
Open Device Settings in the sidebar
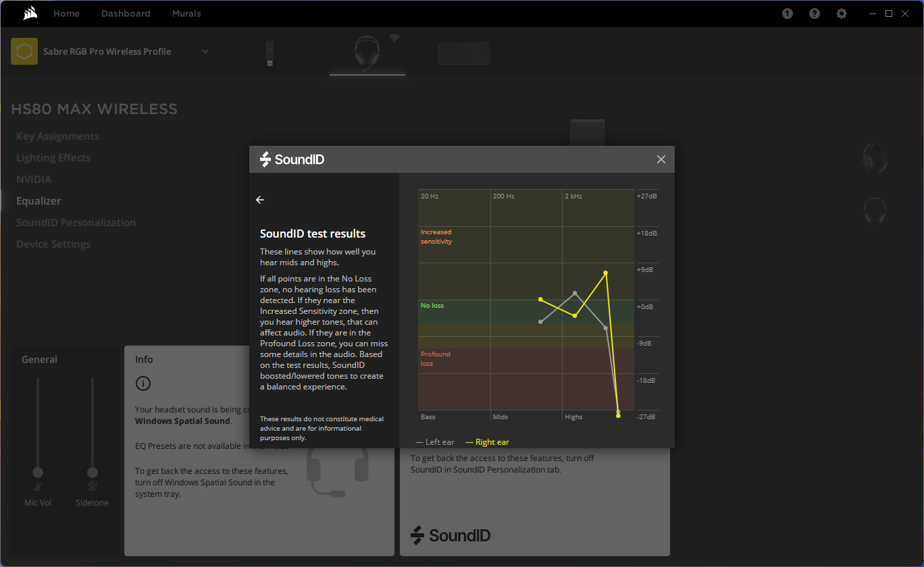pos(53,244)
